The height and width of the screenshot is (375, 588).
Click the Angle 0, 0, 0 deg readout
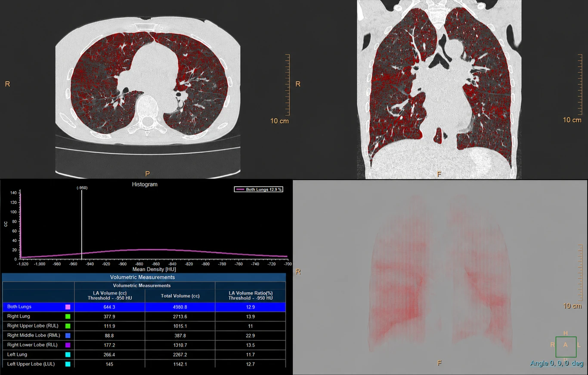557,363
